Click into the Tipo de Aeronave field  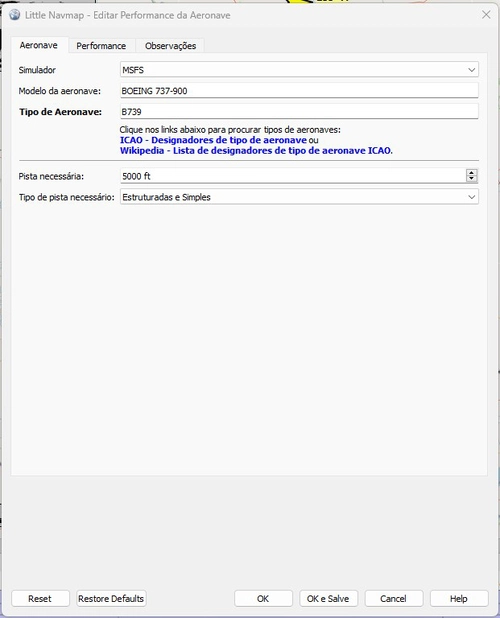pos(299,112)
